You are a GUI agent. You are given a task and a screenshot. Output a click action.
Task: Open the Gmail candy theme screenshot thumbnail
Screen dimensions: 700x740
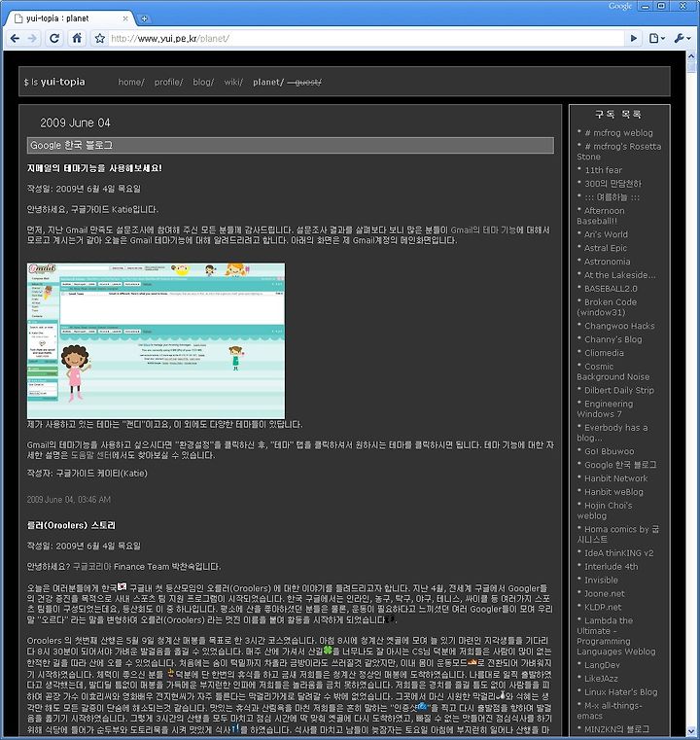point(156,340)
